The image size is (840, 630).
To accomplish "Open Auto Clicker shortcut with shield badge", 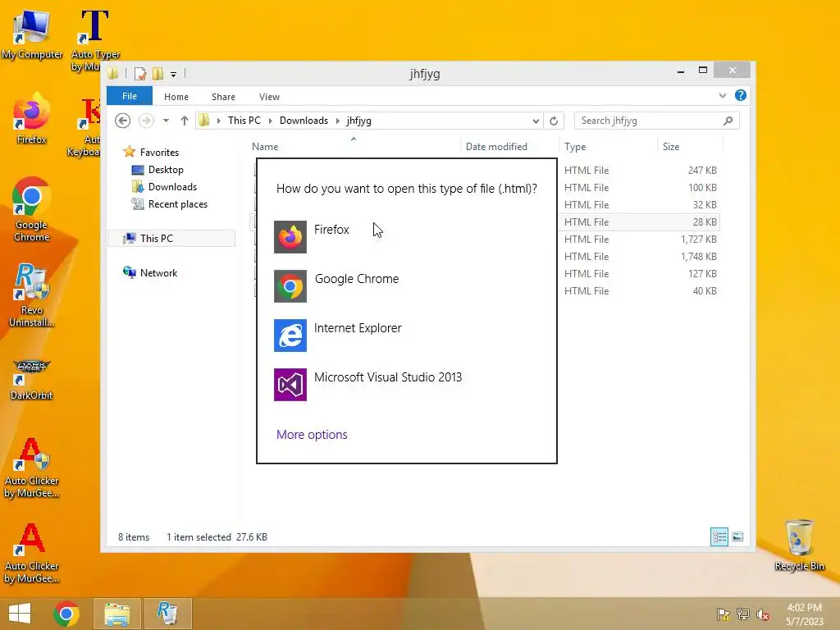I will point(32,468).
